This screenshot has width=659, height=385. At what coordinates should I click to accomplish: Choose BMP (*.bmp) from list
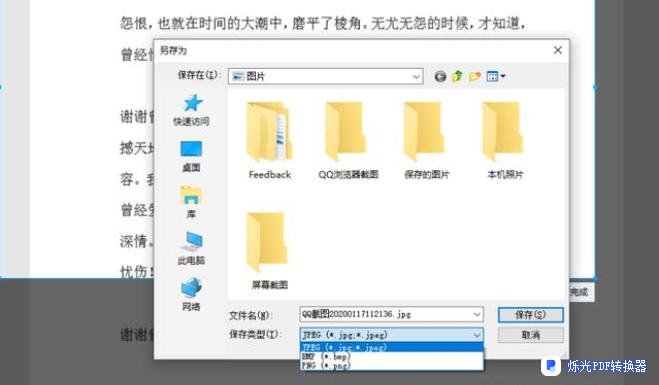pyautogui.click(x=392, y=356)
